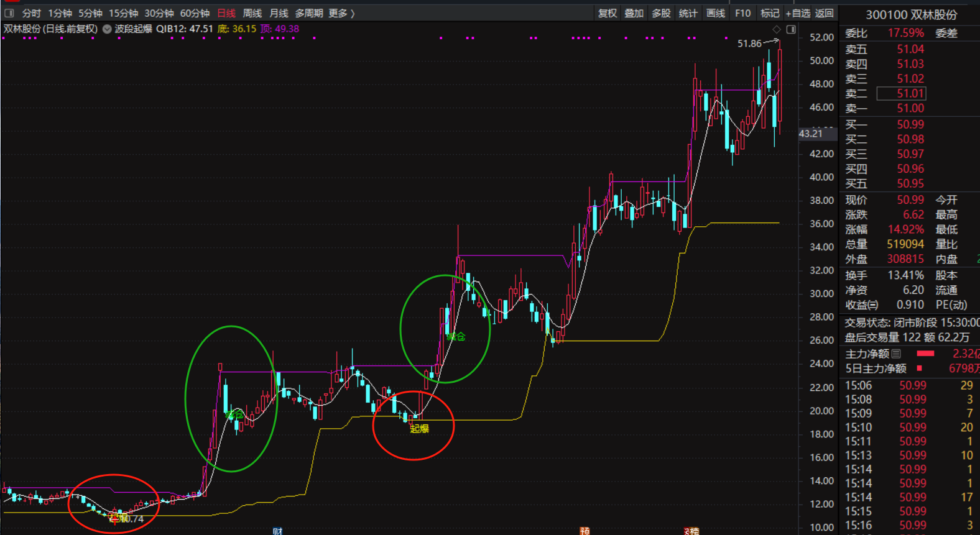
Task: Switch to 60分钟 chart period
Action: click(195, 13)
